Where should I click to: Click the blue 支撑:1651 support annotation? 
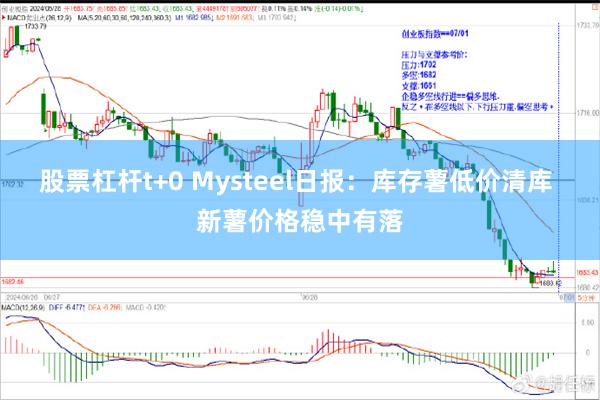[419, 85]
